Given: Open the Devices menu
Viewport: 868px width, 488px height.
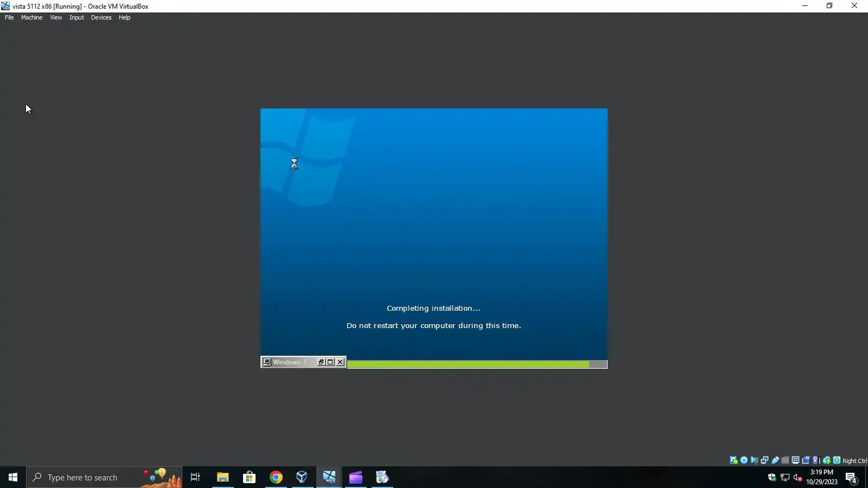Looking at the screenshot, I should click(101, 17).
